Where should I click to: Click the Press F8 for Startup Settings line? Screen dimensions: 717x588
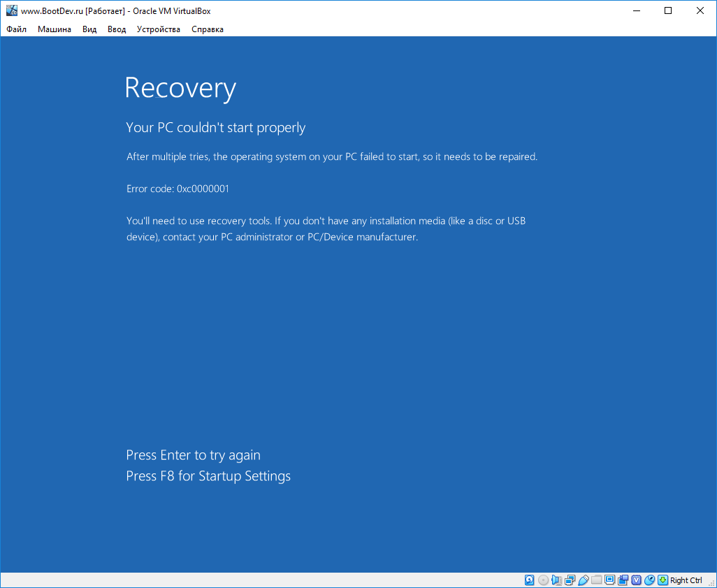point(208,476)
